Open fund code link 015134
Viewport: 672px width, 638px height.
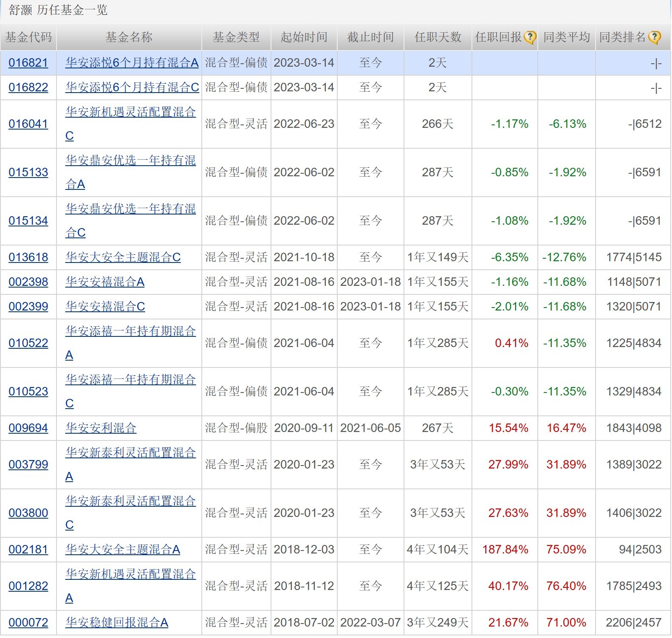[x=28, y=221]
